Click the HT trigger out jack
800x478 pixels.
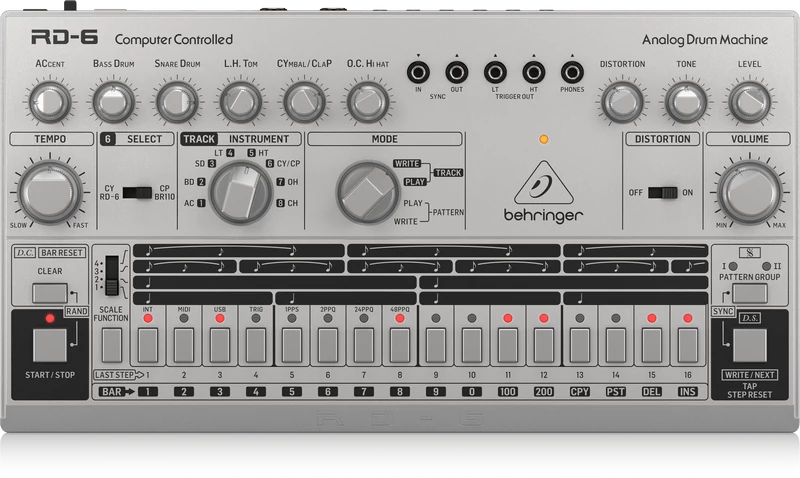tap(533, 73)
